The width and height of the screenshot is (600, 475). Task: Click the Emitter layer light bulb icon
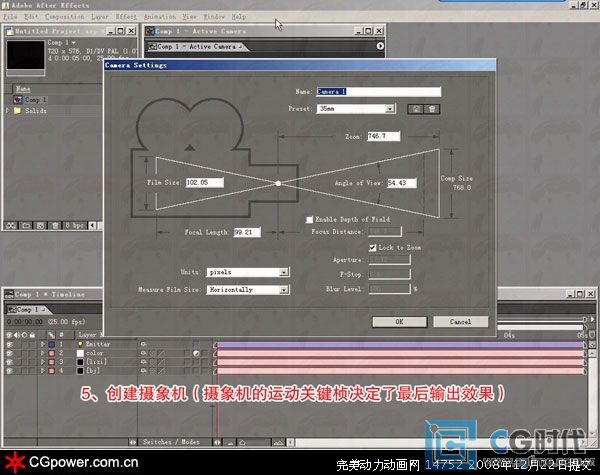click(80, 344)
